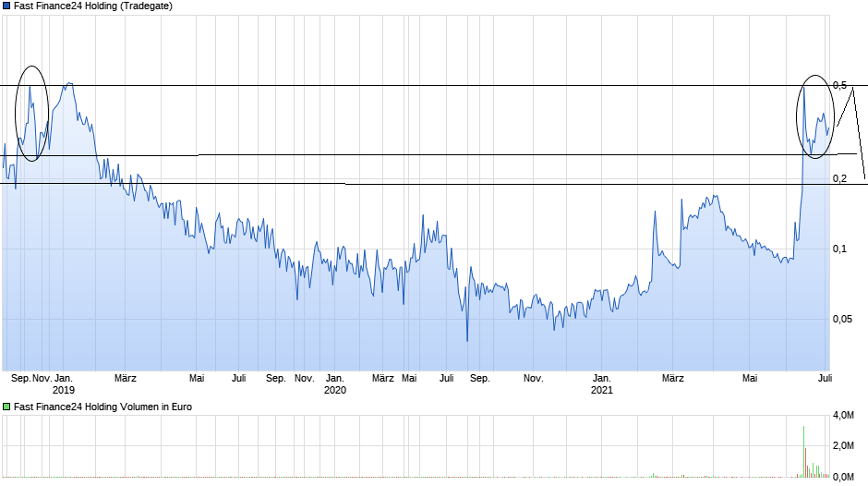Click the 'Jan.' label above 2021

[x=602, y=379]
